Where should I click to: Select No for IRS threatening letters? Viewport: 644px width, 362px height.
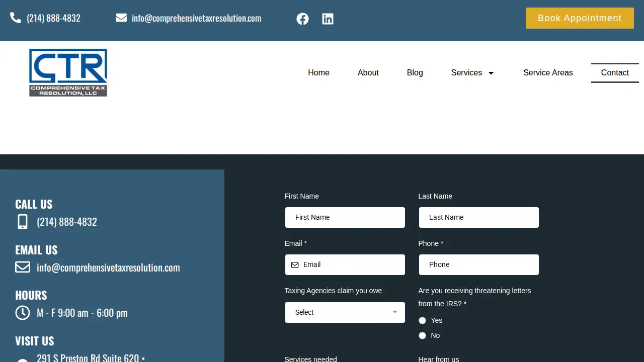coord(422,336)
